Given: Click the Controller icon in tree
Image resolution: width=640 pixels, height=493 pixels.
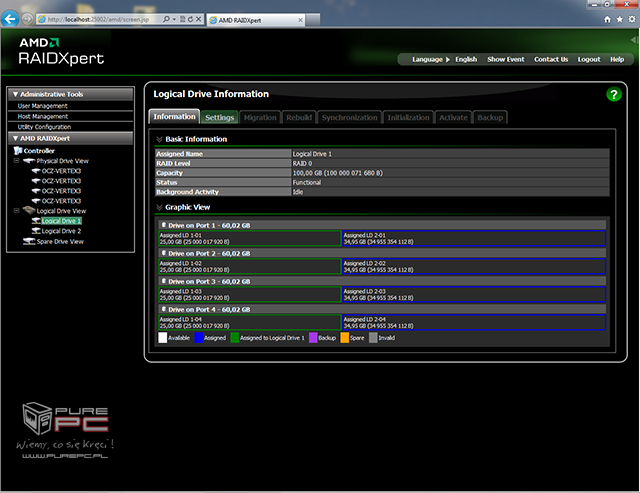Looking at the screenshot, I should click(x=18, y=151).
